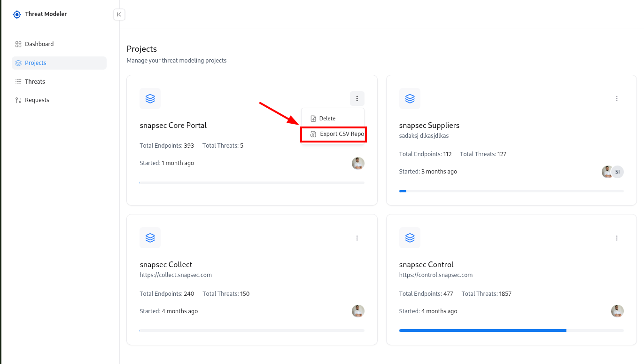Click the Requests branch icon in sidebar

18,100
